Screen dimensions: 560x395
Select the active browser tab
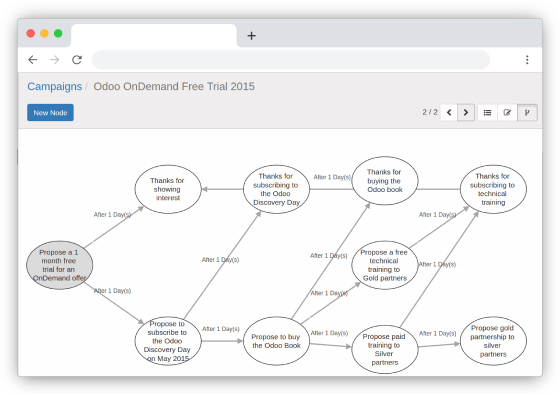[x=154, y=35]
